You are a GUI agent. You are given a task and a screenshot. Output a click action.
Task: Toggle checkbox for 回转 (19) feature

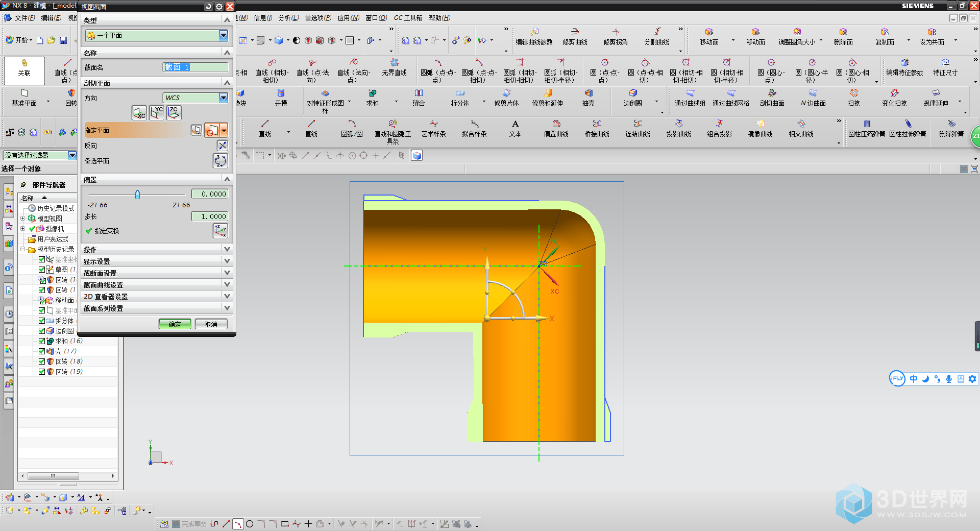coord(42,372)
